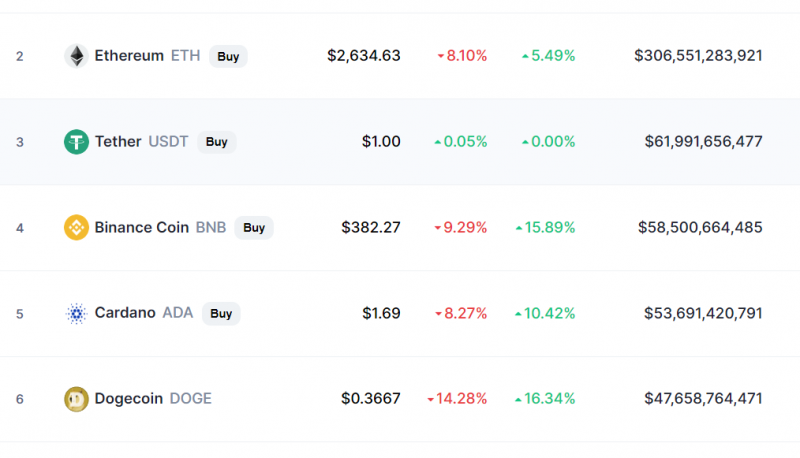Screen dimensions: 800x458
Task: Click Buy button next to Cardano ADA
Action: tap(221, 313)
